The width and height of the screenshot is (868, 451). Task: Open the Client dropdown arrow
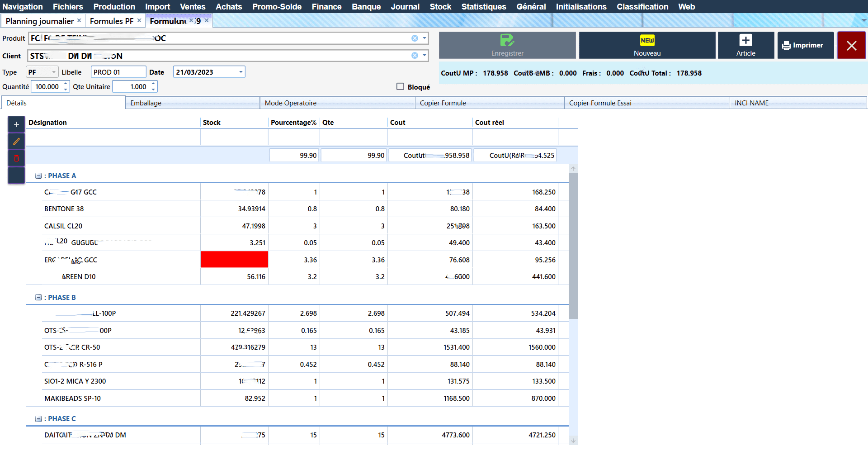(x=425, y=56)
